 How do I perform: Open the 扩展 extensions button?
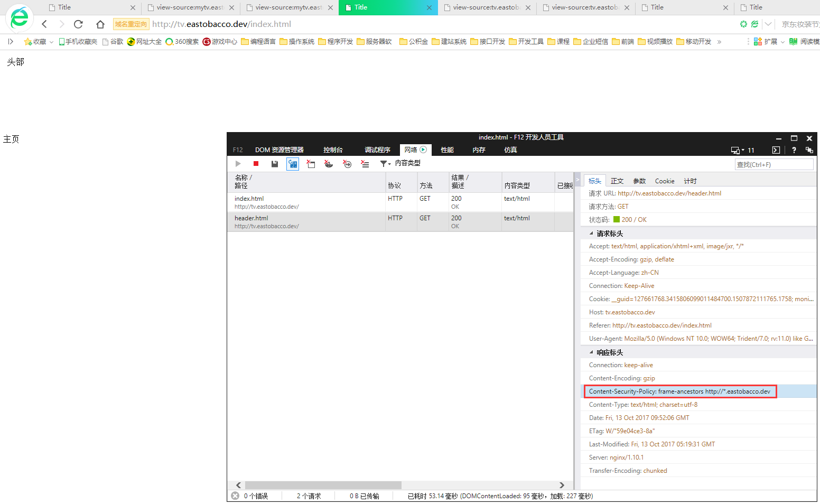pyautogui.click(x=768, y=42)
